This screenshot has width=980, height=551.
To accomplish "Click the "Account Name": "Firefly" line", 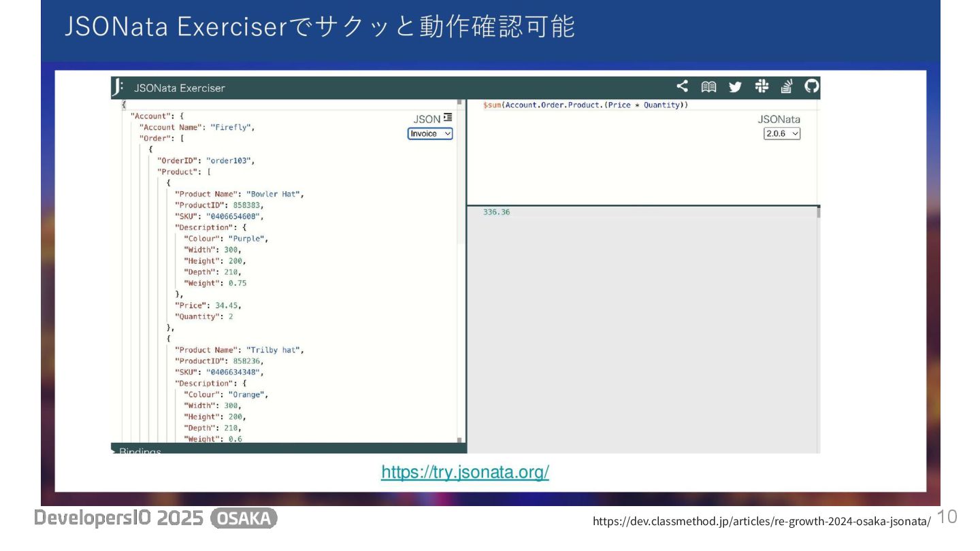I will click(197, 127).
